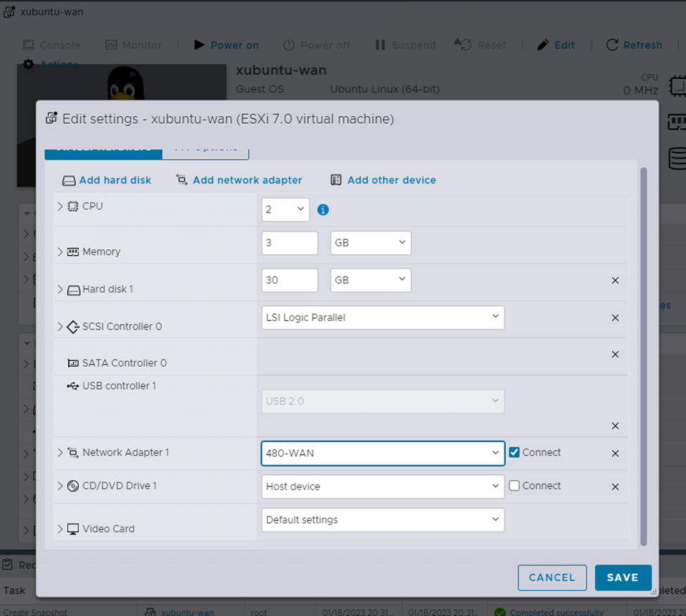686x616 pixels.
Task: Expand the Hard disk 1 row
Action: pyautogui.click(x=60, y=289)
